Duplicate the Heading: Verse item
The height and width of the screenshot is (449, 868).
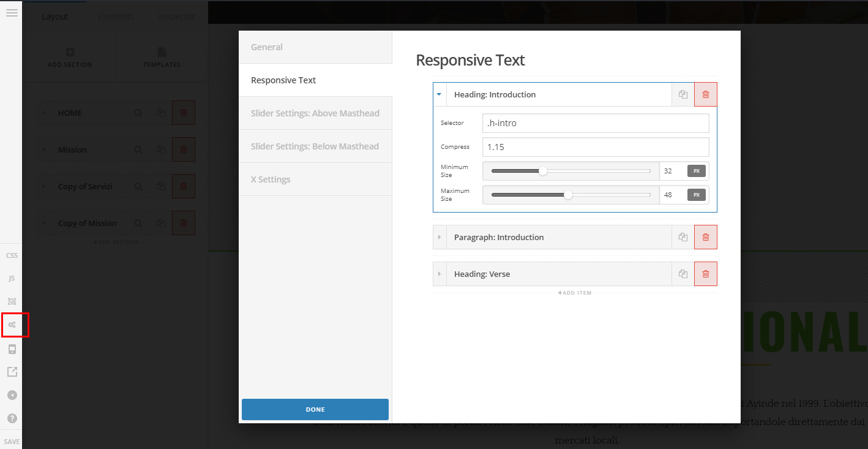click(683, 274)
